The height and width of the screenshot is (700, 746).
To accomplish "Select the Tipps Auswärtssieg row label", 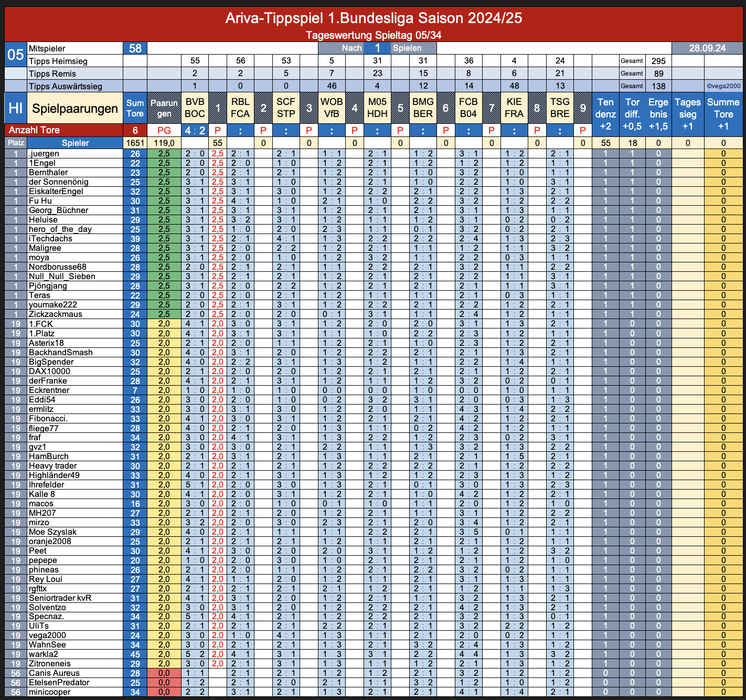I will tap(75, 86).
